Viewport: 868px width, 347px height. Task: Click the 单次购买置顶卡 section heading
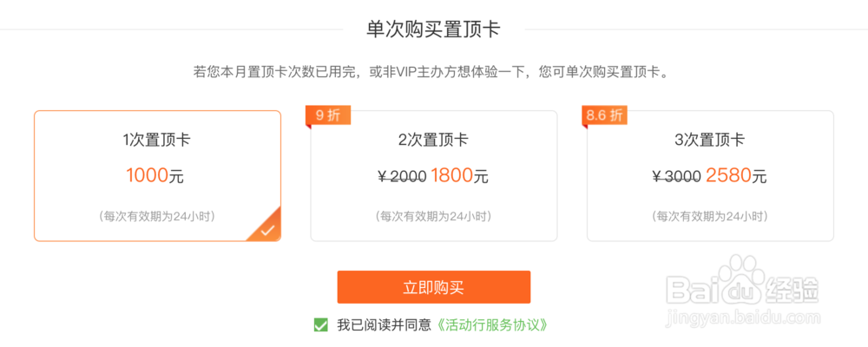pyautogui.click(x=433, y=29)
